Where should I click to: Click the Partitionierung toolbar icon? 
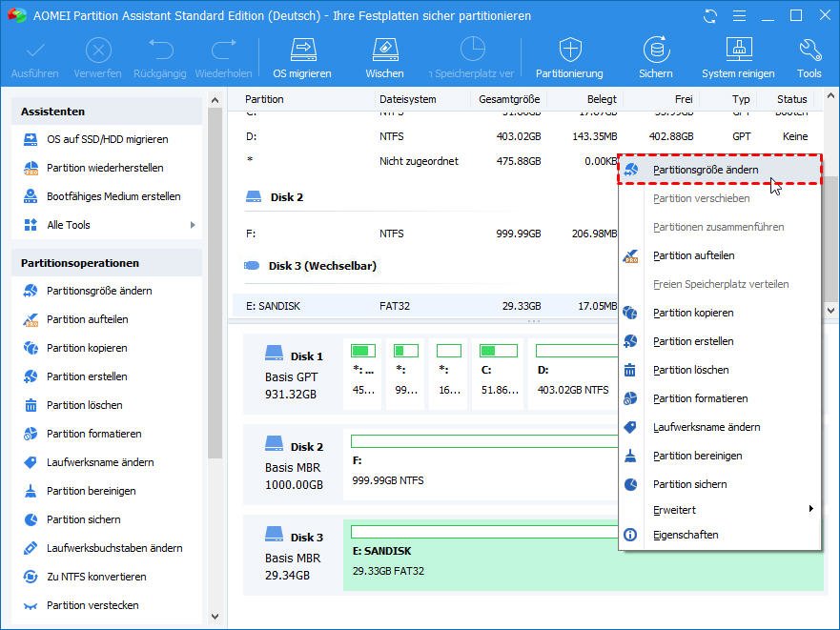(569, 57)
